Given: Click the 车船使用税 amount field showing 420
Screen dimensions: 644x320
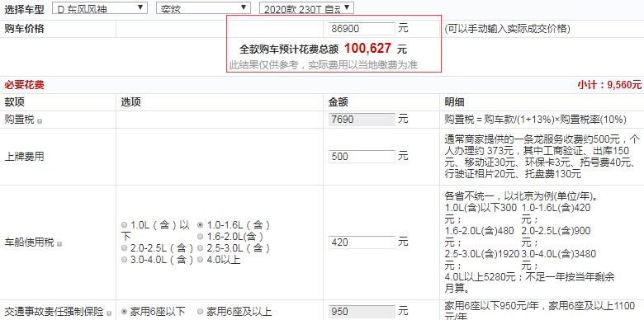Looking at the screenshot, I should 362,242.
